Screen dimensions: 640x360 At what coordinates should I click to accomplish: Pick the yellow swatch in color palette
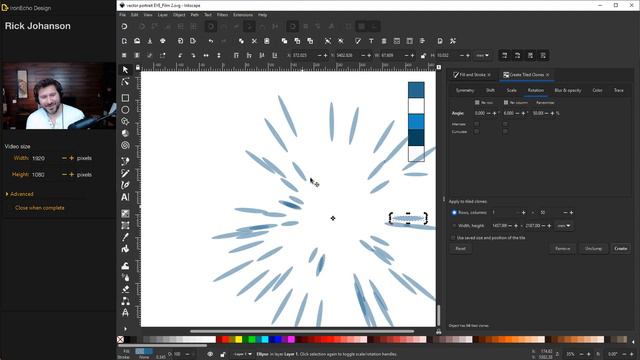tap(238, 340)
